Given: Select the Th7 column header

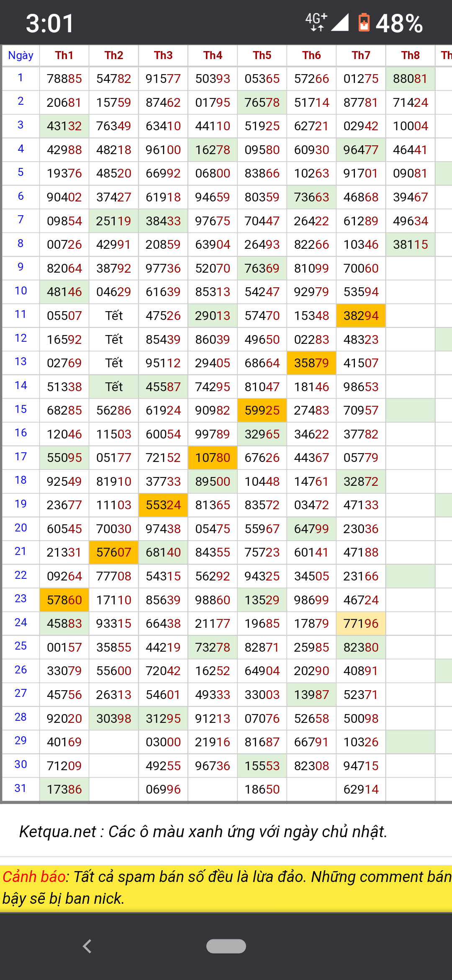Looking at the screenshot, I should [361, 55].
